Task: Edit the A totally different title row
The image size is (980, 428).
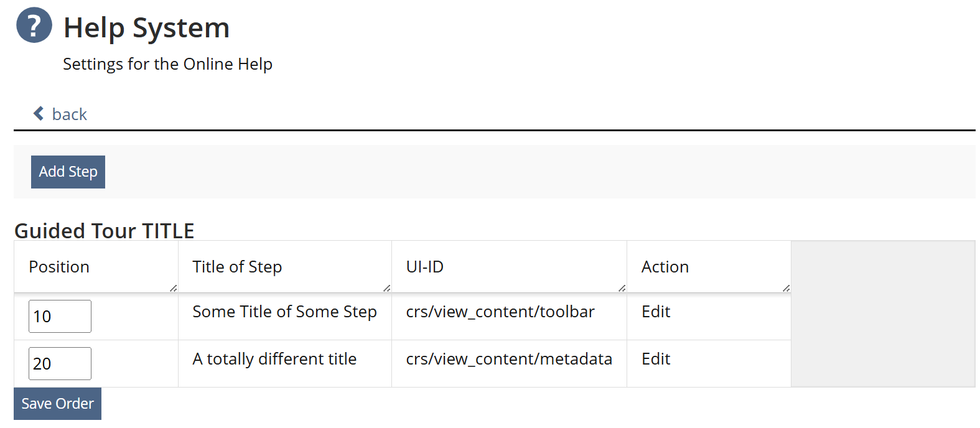Action: pos(656,359)
